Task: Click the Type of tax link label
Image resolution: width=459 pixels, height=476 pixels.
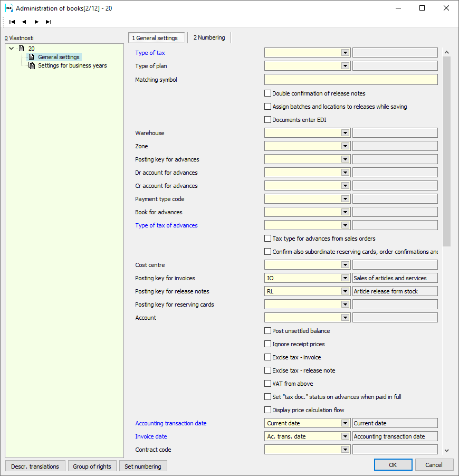Action: (x=150, y=53)
